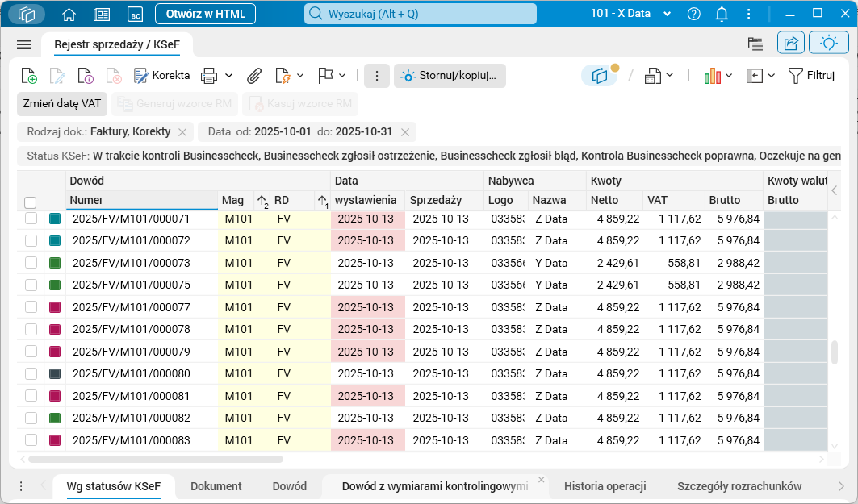Open the help question mark icon
Image resolution: width=858 pixels, height=504 pixels.
point(693,14)
